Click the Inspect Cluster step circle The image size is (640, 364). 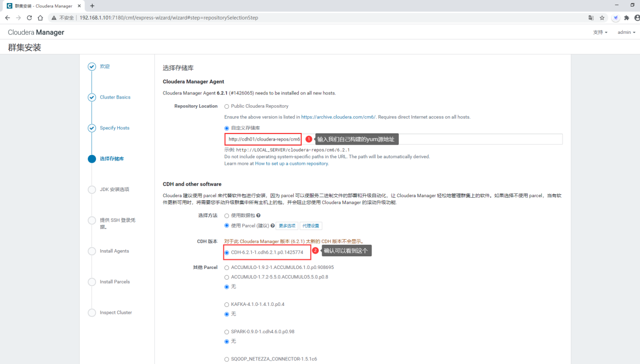tap(92, 313)
